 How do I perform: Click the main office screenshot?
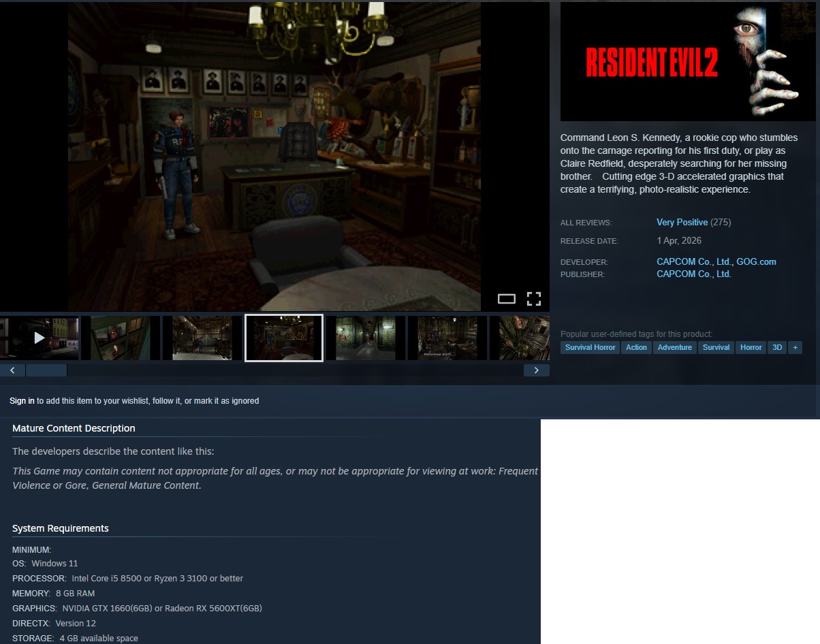(274, 157)
